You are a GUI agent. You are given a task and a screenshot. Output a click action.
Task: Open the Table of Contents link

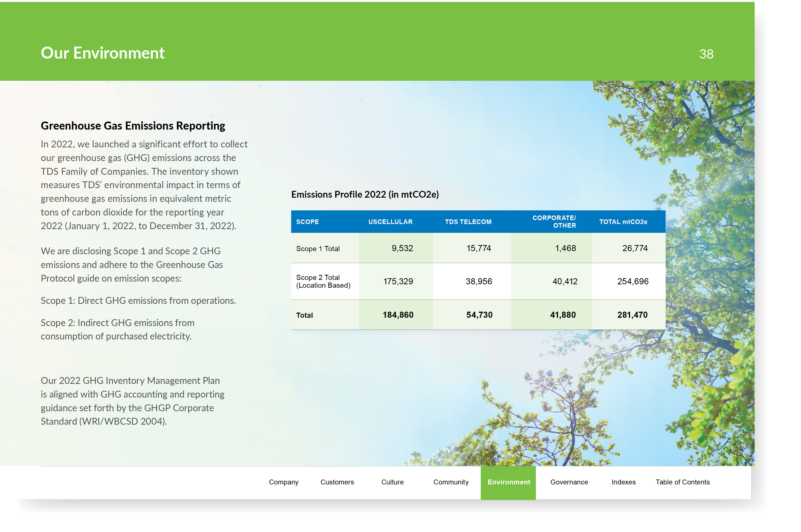tap(682, 482)
